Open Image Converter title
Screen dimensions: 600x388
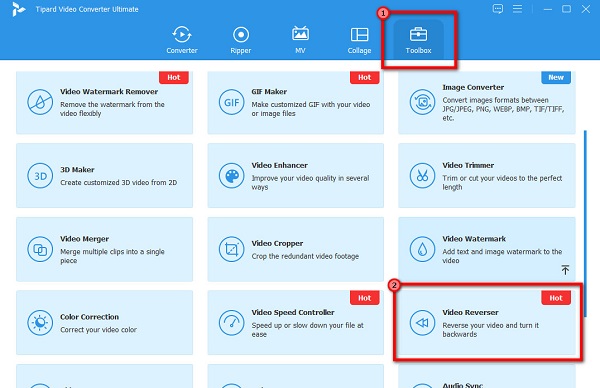click(473, 87)
